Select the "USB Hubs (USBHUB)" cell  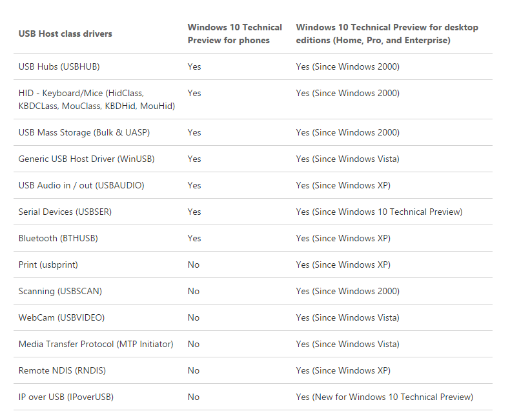(59, 66)
